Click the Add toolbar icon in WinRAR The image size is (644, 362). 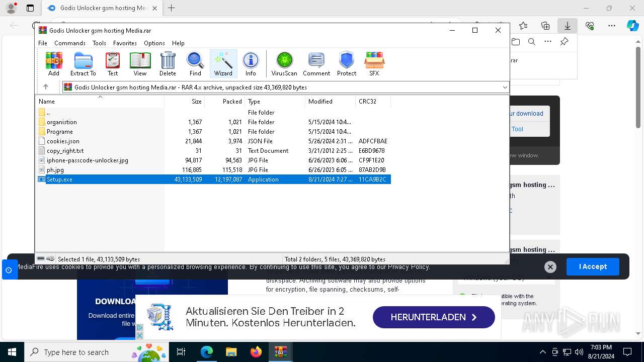(54, 64)
